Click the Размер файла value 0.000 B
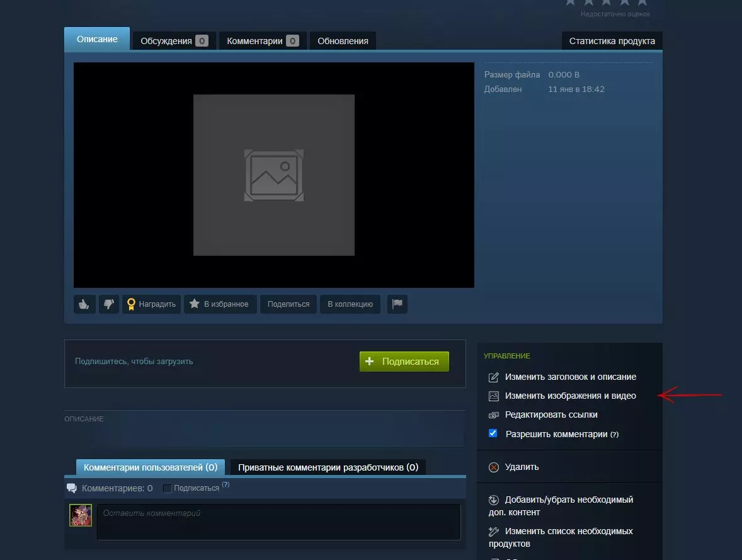Image resolution: width=742 pixels, height=560 pixels. pos(564,75)
